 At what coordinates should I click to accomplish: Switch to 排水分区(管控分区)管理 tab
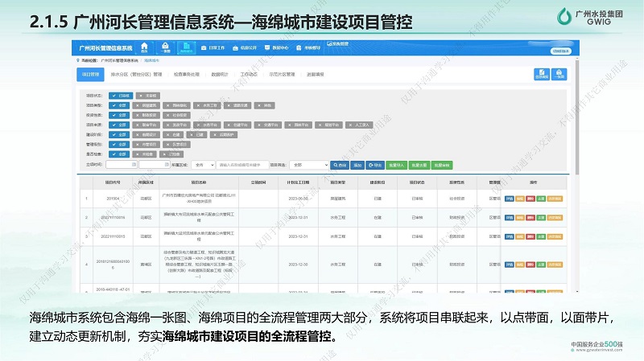[136, 75]
